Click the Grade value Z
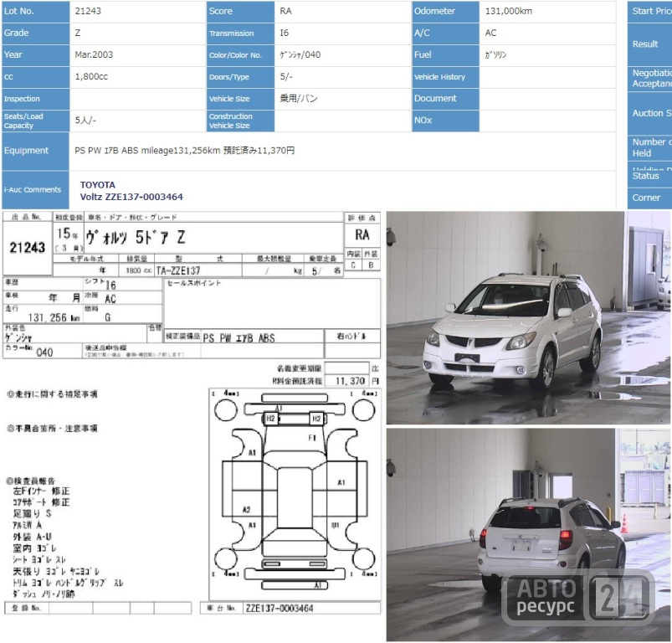Image resolution: width=672 pixels, height=643 pixels. click(x=78, y=33)
